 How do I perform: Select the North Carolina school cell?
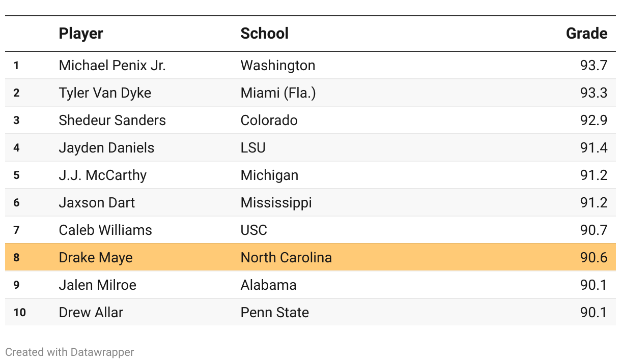point(286,258)
